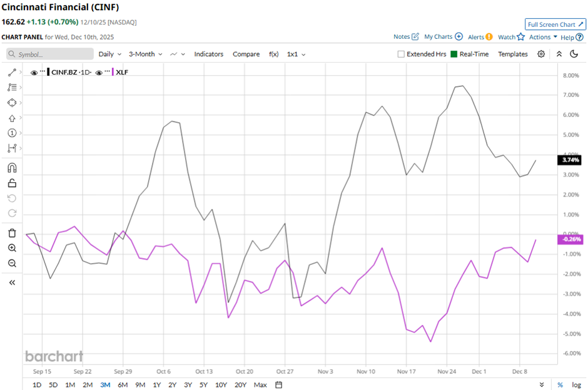Select the 9M range button
This screenshot has width=588, height=390.
click(140, 385)
